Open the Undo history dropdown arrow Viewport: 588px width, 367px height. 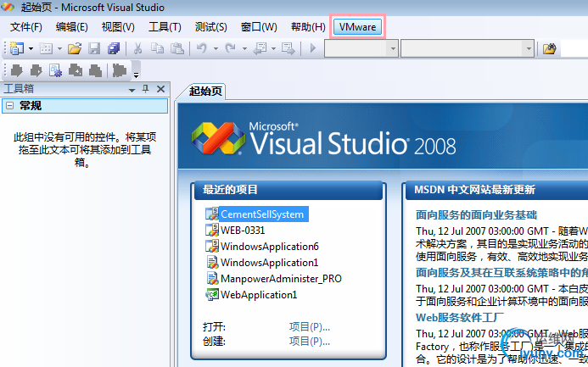pos(216,48)
